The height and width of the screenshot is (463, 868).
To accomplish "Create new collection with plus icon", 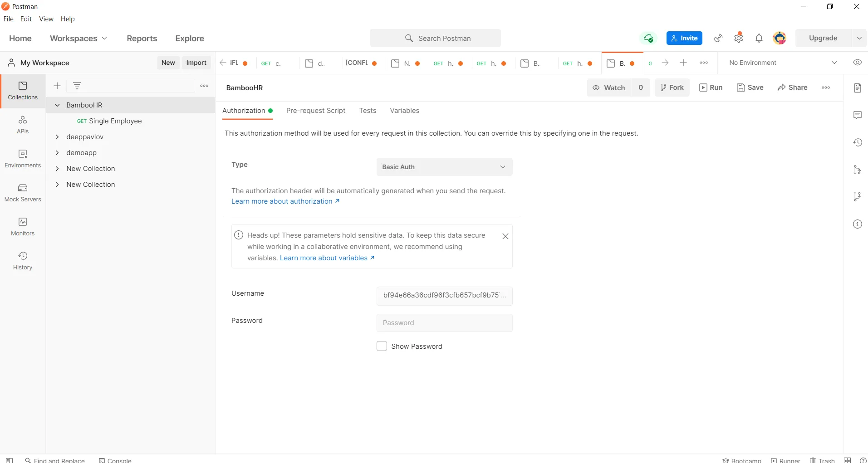I will pyautogui.click(x=57, y=86).
